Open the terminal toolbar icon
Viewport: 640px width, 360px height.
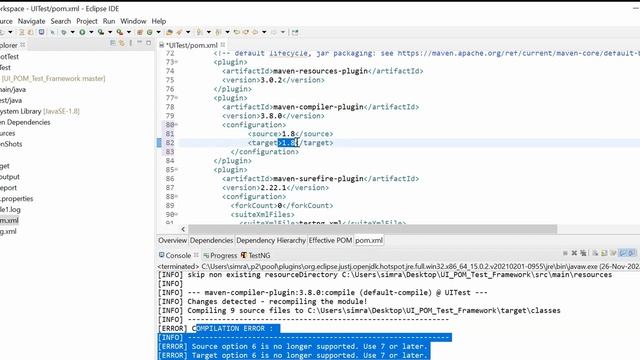[41, 32]
